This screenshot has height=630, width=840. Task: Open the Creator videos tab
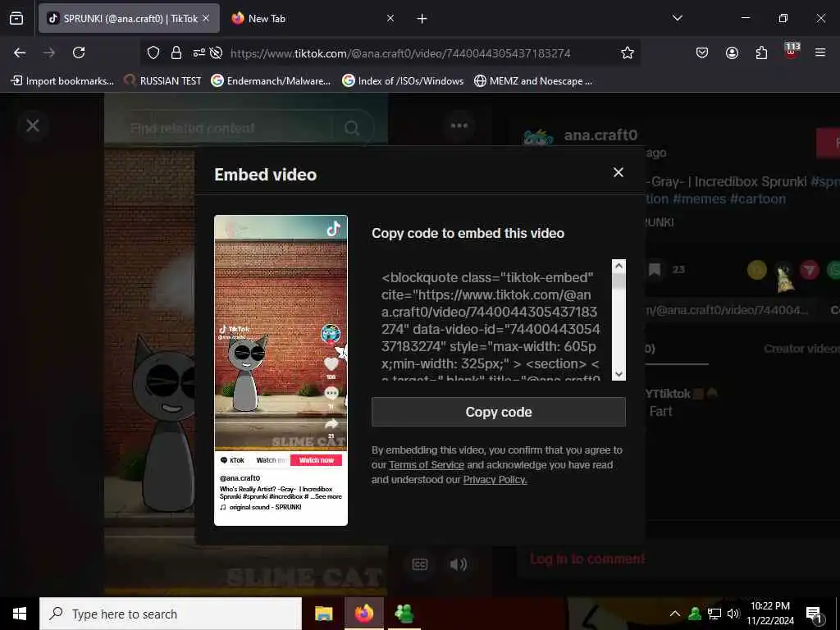[x=801, y=349]
